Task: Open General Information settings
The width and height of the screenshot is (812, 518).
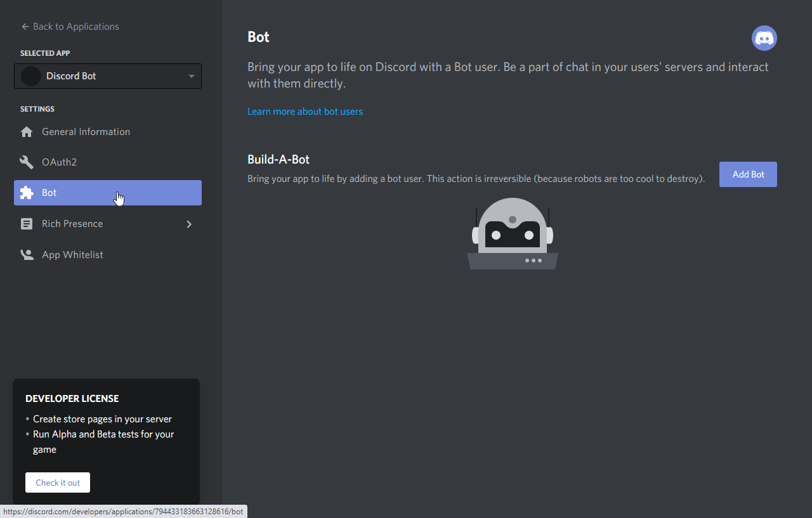Action: [x=108, y=132]
